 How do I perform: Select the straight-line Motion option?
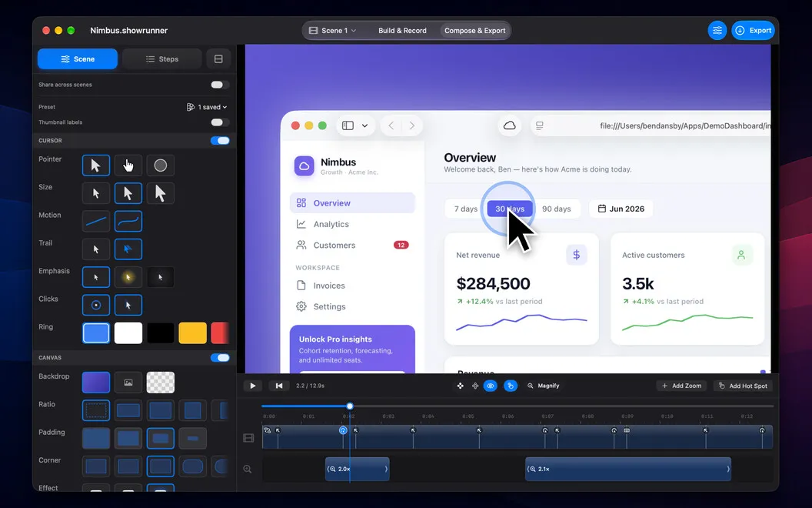96,222
